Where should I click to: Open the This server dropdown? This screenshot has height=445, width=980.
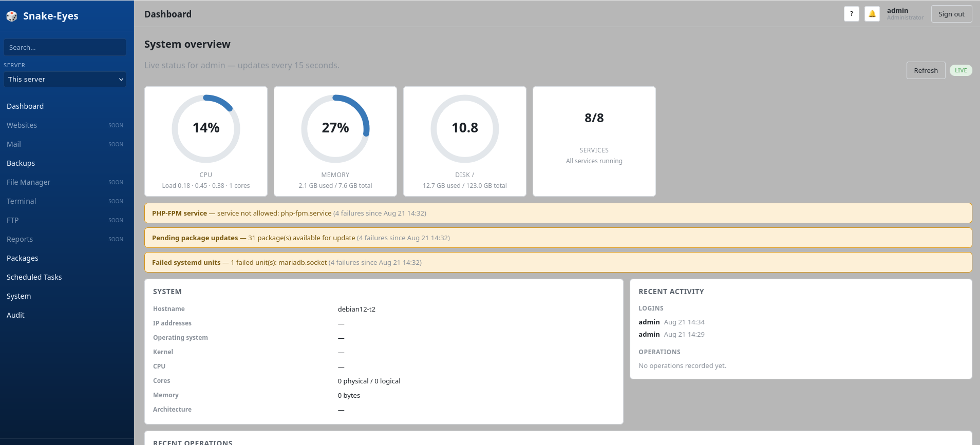tap(65, 79)
